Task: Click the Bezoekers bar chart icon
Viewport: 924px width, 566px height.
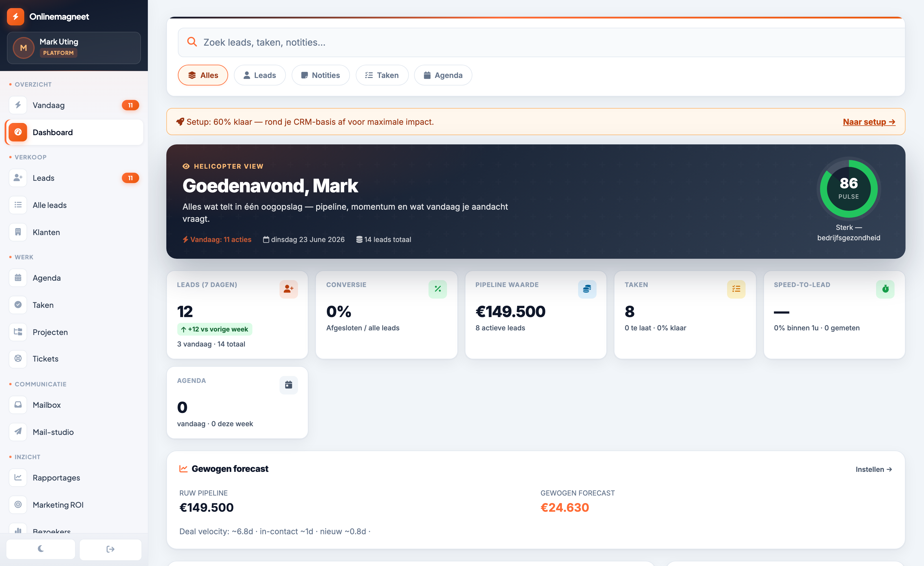Action: pos(18,529)
